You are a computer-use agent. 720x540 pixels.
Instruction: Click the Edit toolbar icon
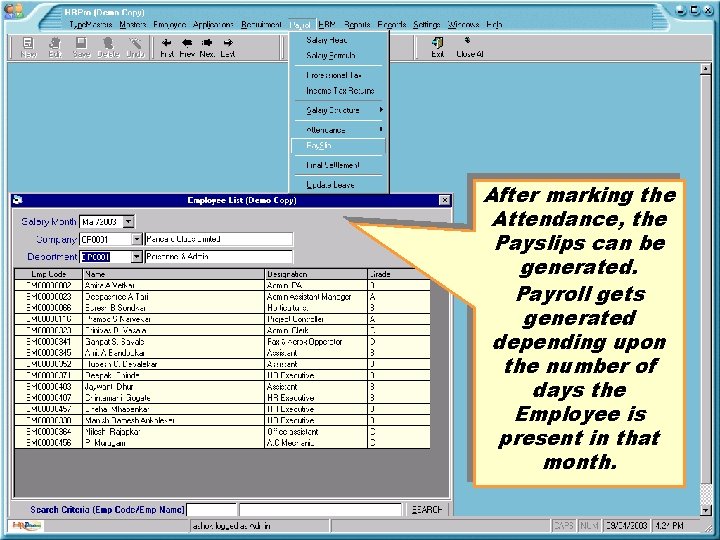(x=55, y=47)
